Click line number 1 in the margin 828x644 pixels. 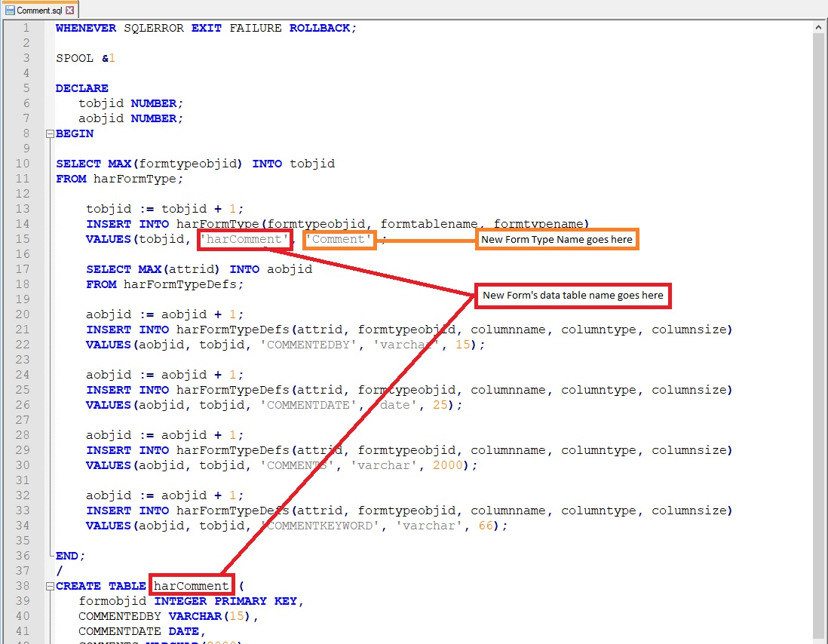[26, 28]
